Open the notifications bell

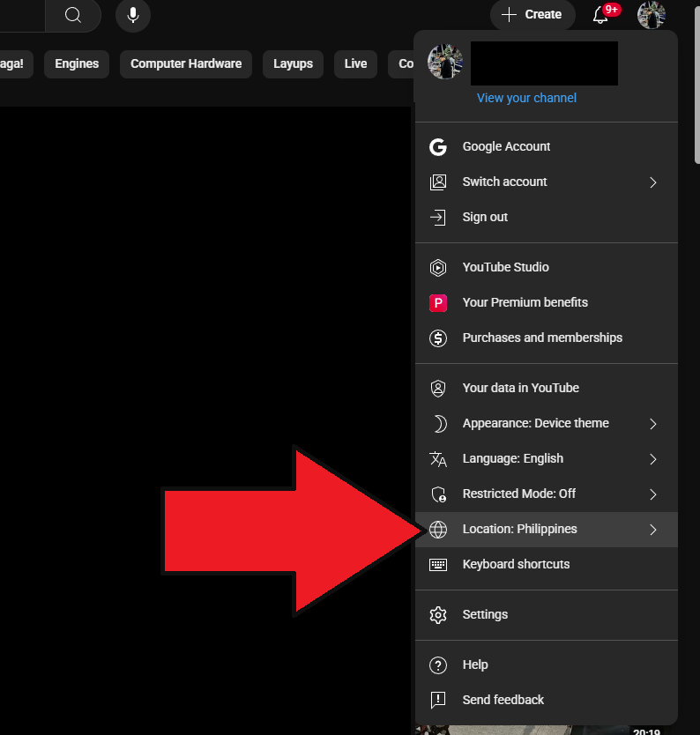(x=600, y=15)
